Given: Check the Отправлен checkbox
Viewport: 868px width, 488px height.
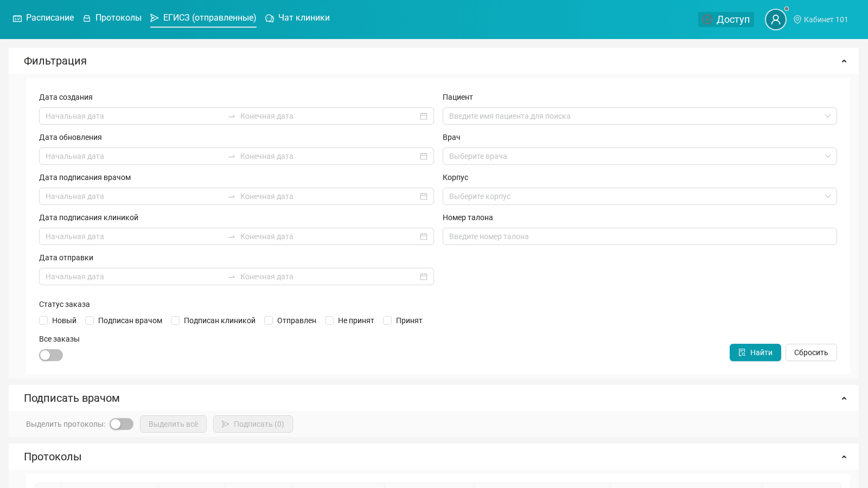Looking at the screenshot, I should (269, 320).
